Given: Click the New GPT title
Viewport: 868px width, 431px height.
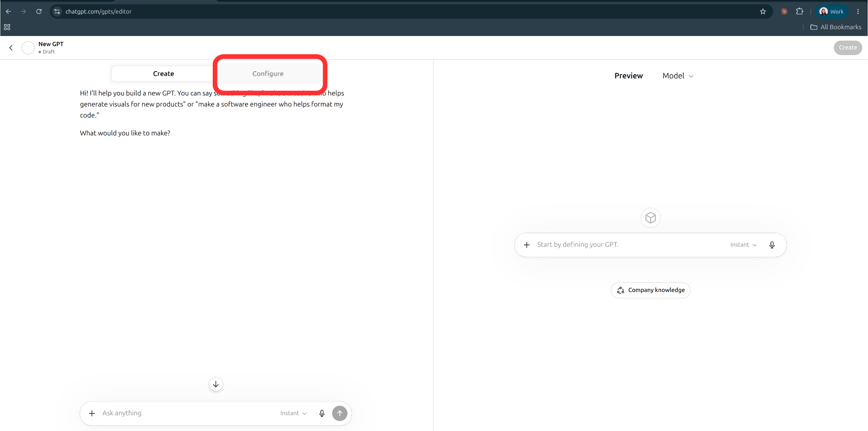Looking at the screenshot, I should pyautogui.click(x=51, y=44).
